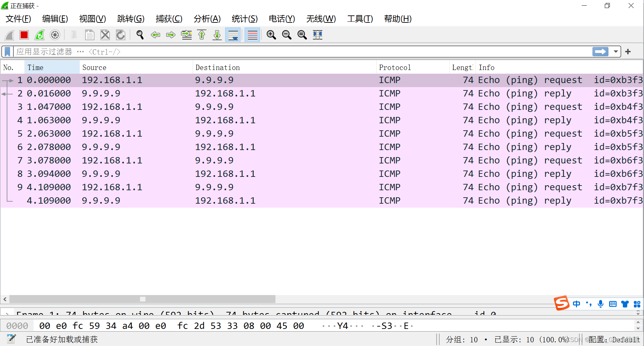This screenshot has height=346, width=644.
Task: Click the packet list scroll left arrow
Action: coord(5,299)
